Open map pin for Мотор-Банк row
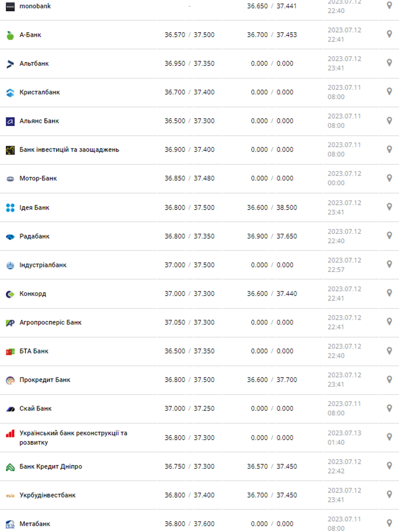The height and width of the screenshot is (532, 399). tap(389, 178)
